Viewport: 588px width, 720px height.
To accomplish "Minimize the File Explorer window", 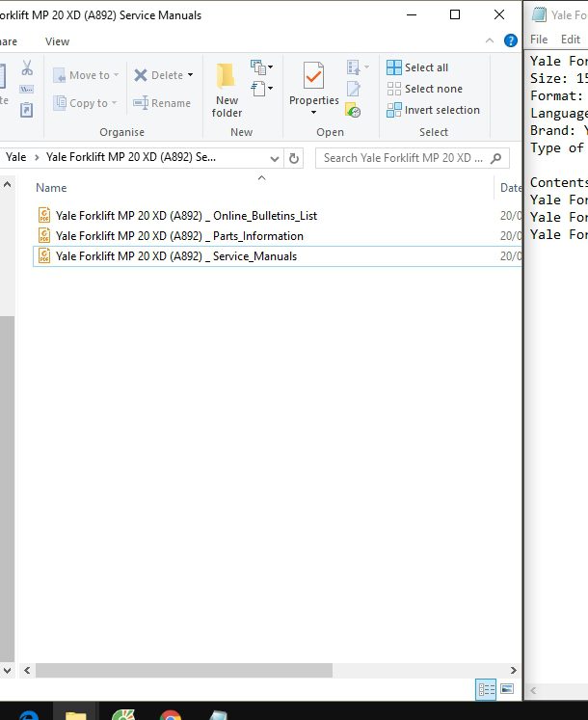I will tap(412, 14).
